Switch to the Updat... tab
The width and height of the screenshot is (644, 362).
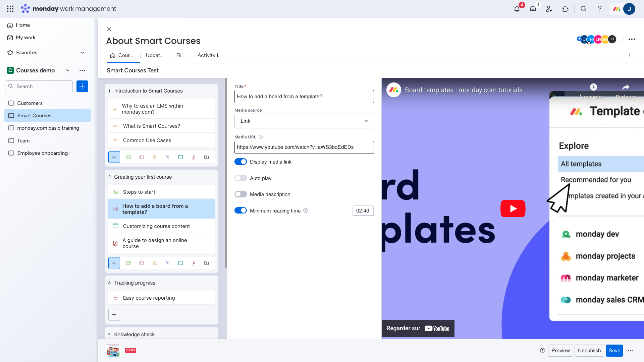pos(155,55)
